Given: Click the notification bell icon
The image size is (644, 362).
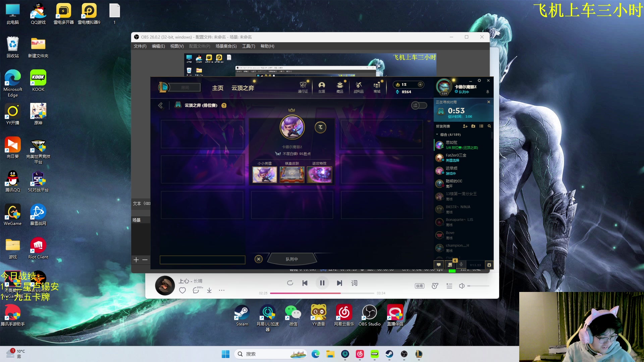Looking at the screenshot, I should coord(488,92).
